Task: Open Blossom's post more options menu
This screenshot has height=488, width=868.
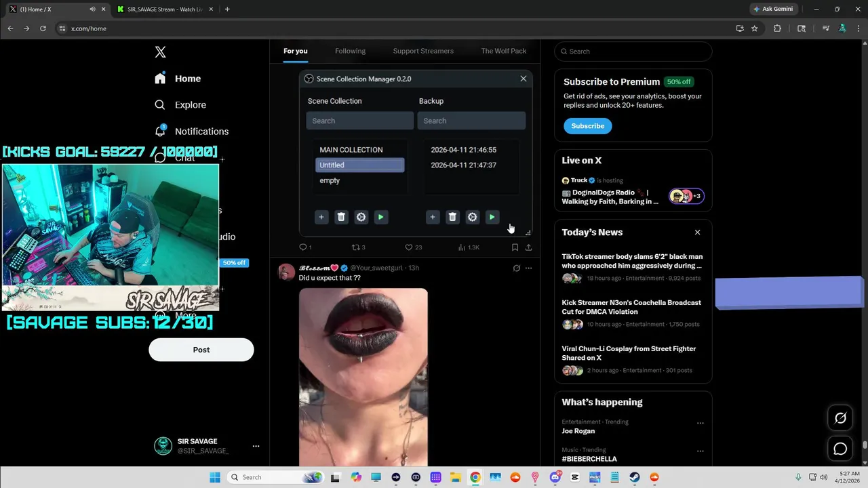Action: pos(528,268)
